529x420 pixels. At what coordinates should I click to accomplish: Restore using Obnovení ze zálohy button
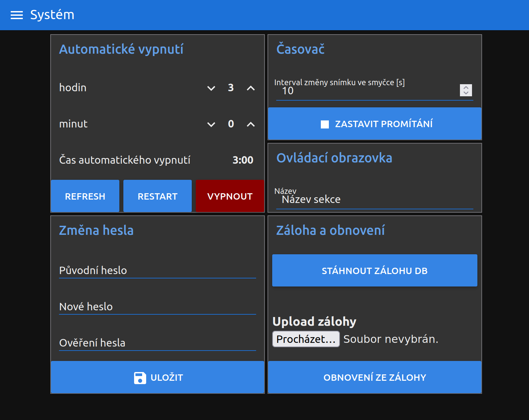(374, 377)
